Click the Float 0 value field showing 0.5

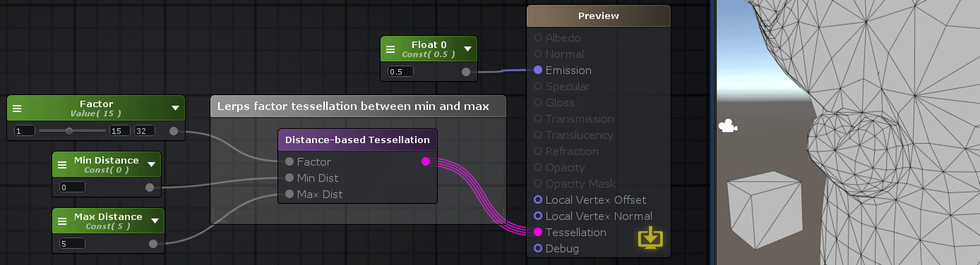(400, 71)
